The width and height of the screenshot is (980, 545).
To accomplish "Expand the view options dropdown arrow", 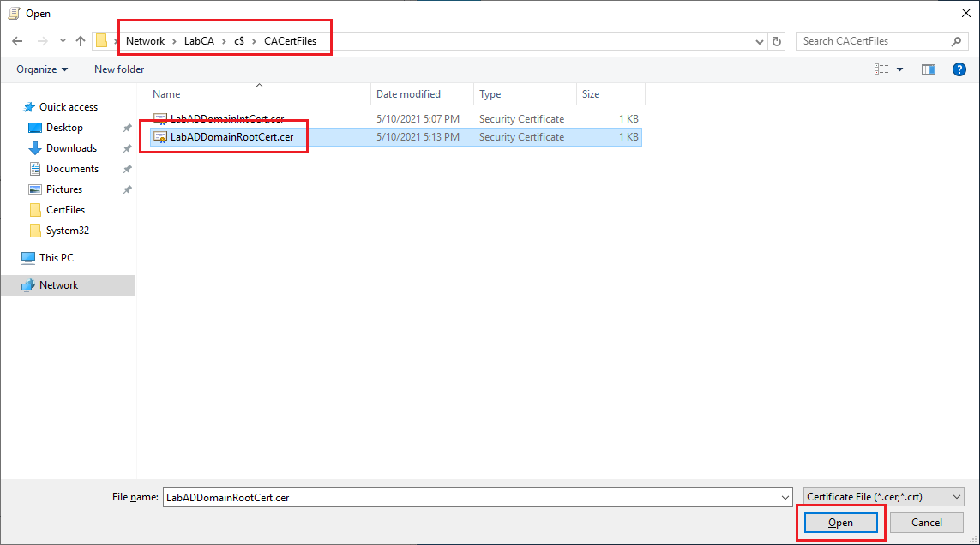I will [899, 69].
